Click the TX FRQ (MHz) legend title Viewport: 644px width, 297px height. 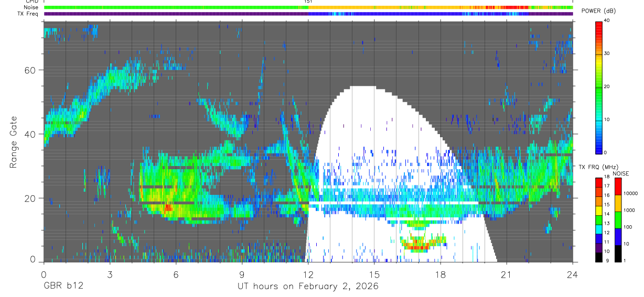(x=597, y=167)
